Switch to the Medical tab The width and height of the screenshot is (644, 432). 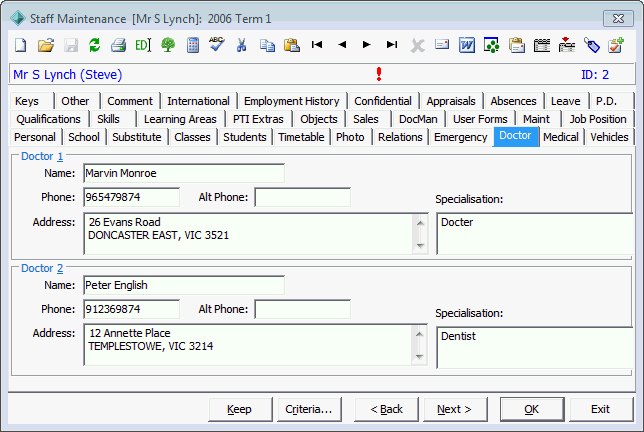click(561, 137)
